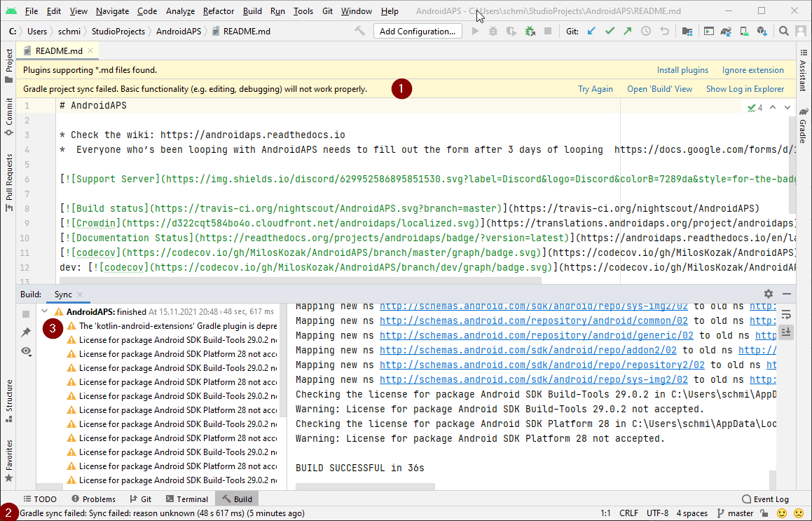
Task: Click the Git update project arrow
Action: pyautogui.click(x=591, y=31)
